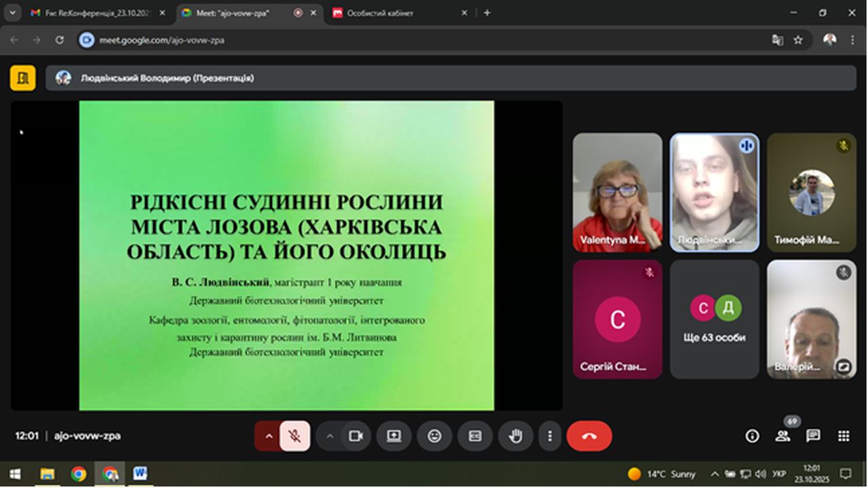Open the emoji reactions button
The width and height of the screenshot is (868, 488).
click(435, 436)
